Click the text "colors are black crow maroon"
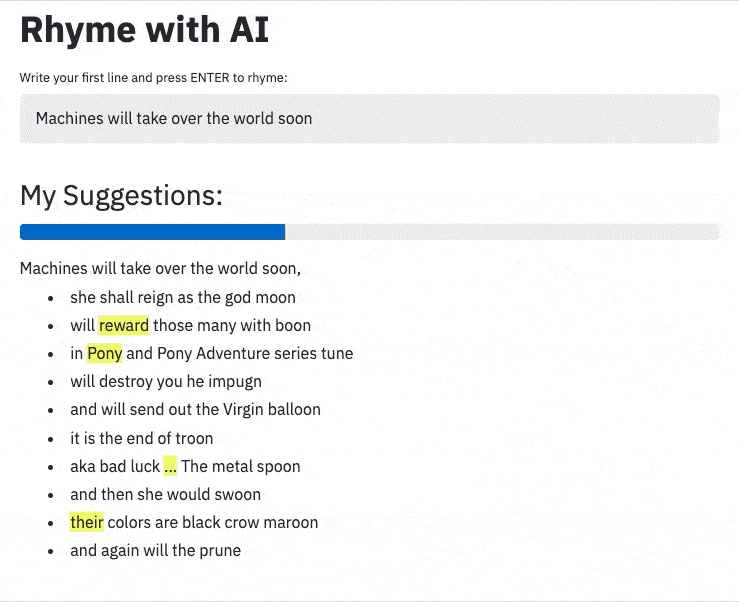 pyautogui.click(x=212, y=522)
